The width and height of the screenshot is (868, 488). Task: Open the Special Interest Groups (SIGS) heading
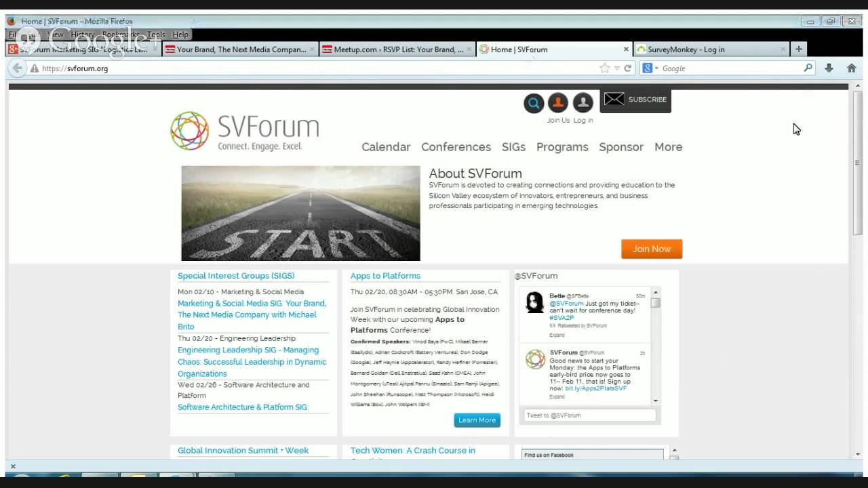click(x=236, y=276)
